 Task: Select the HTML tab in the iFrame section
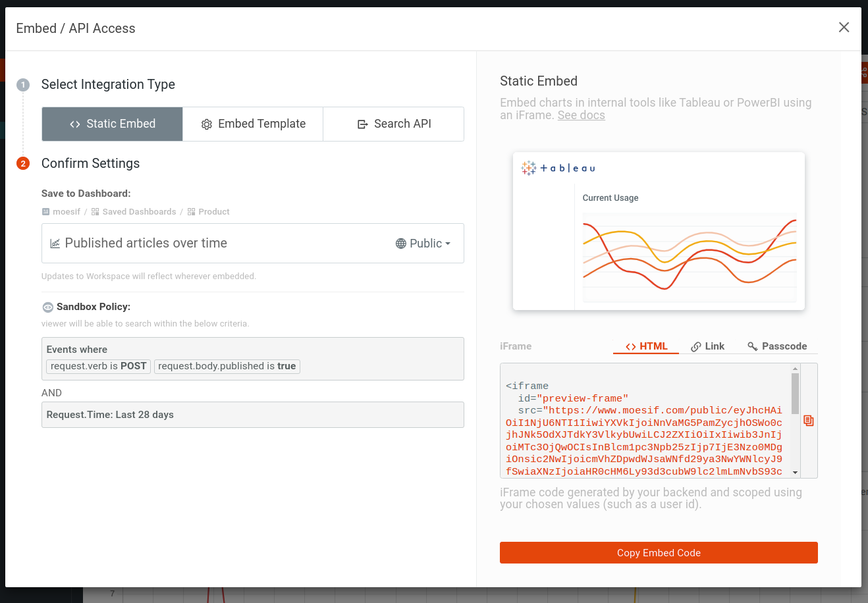click(x=645, y=346)
